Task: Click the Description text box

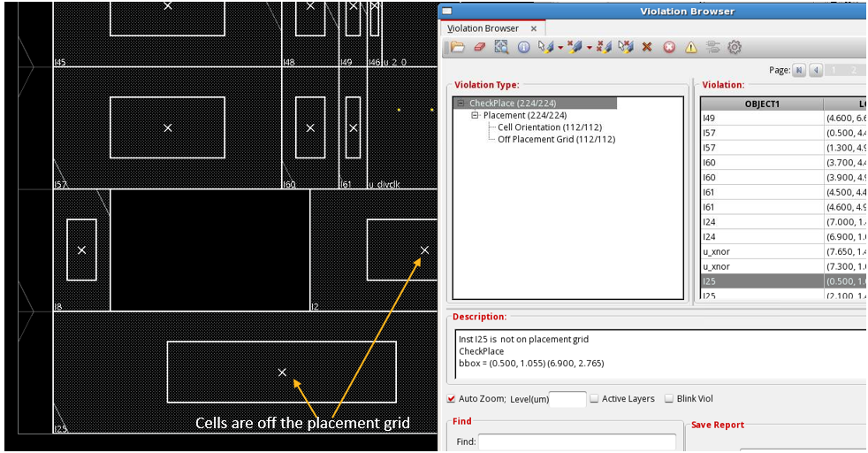Action: 661,355
